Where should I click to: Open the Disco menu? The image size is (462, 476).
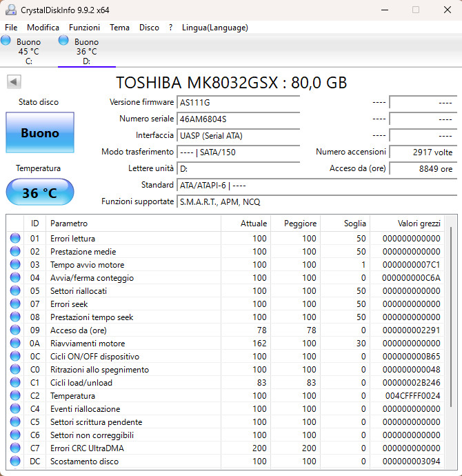coord(149,28)
